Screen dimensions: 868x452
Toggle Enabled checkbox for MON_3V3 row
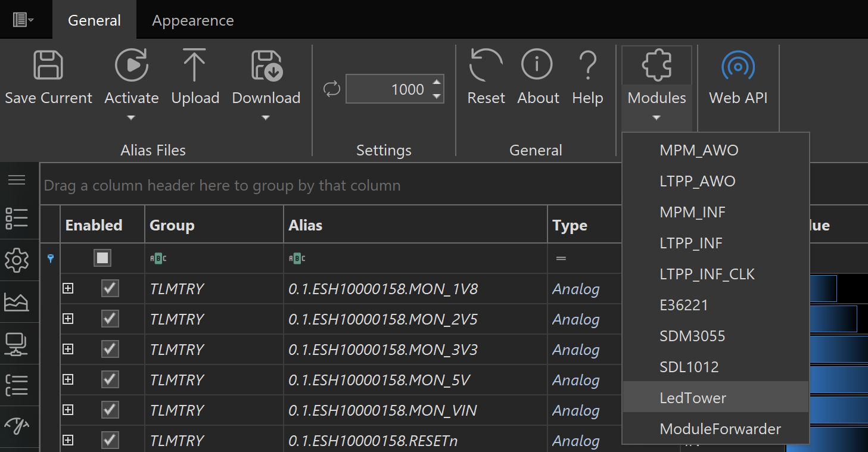110,350
